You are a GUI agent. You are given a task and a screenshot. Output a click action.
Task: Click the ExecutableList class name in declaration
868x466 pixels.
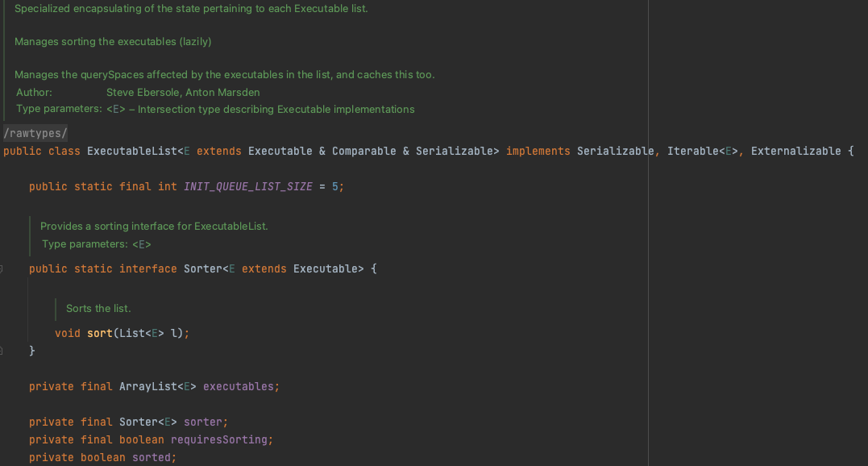131,151
